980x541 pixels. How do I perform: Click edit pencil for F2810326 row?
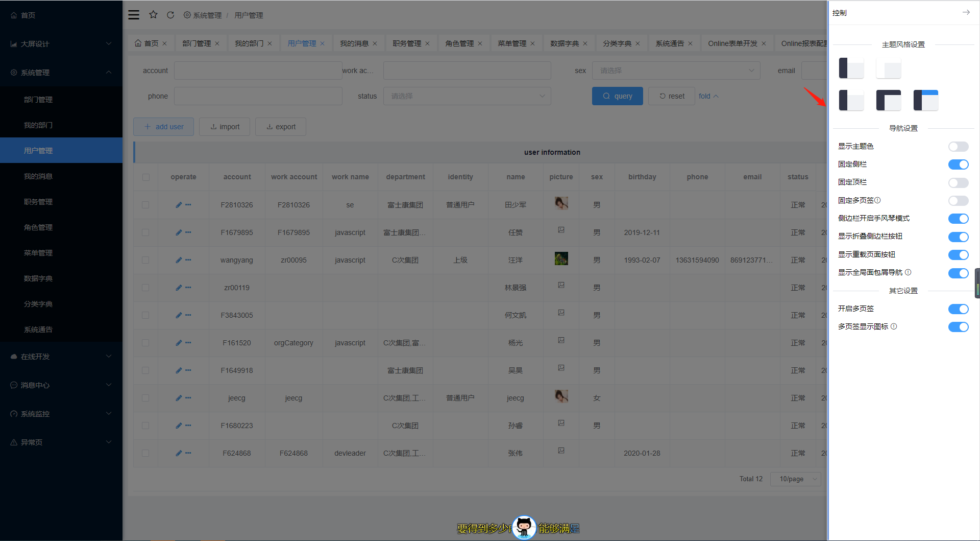pos(179,205)
